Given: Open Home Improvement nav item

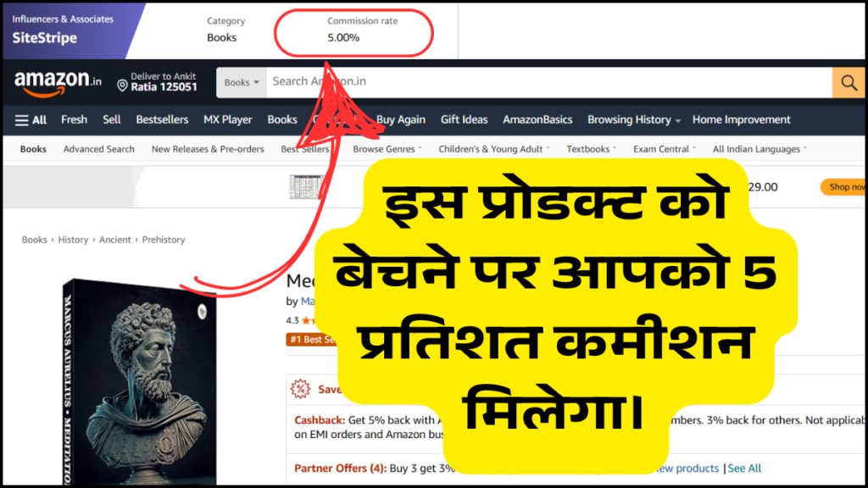Looking at the screenshot, I should 741,119.
